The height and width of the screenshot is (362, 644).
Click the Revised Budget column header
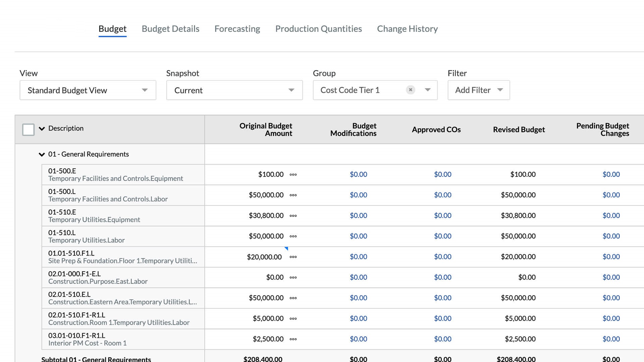(x=519, y=129)
